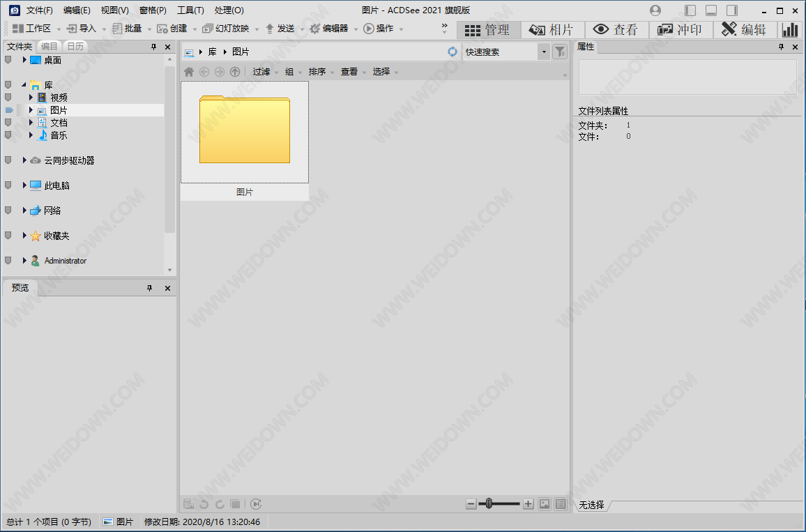Expand the 音乐 library node

tap(31, 135)
